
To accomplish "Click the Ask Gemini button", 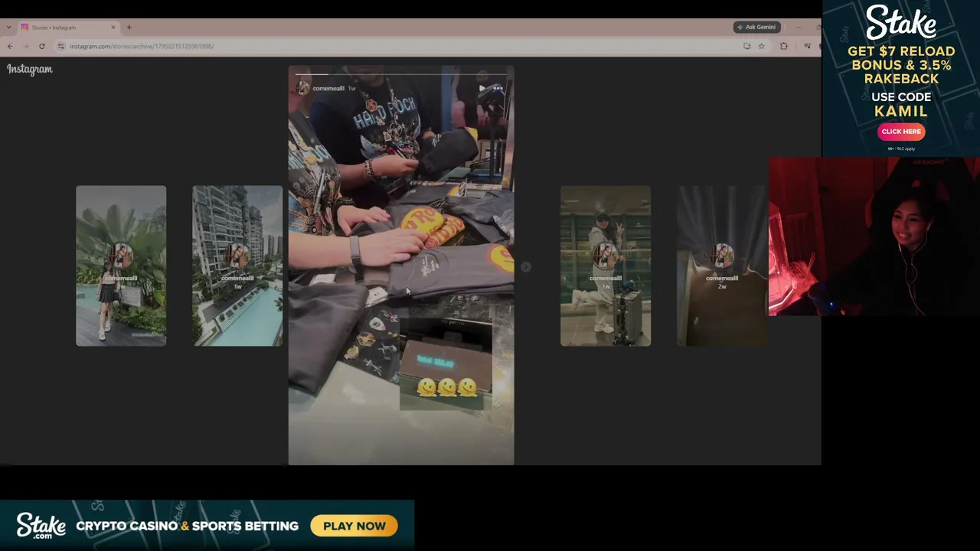I will pyautogui.click(x=756, y=27).
